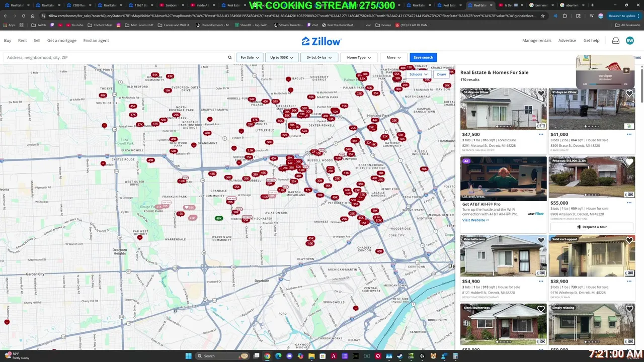Open more options for the $47,500 listing
The height and width of the screenshot is (362, 644).
click(541, 134)
